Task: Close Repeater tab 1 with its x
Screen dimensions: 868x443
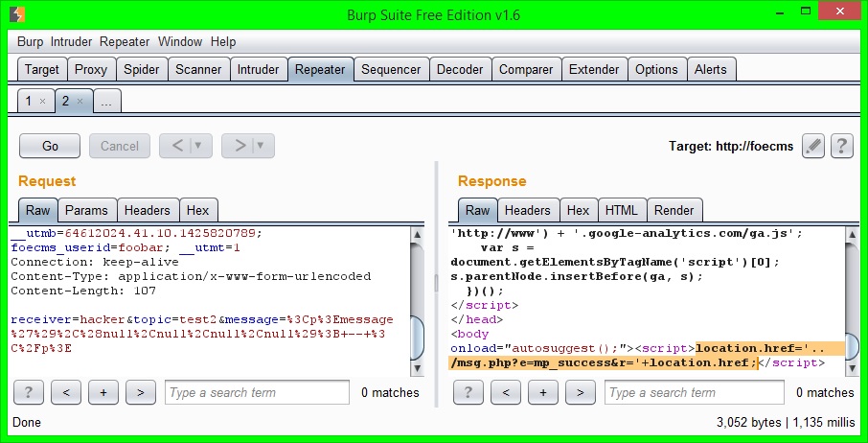Action: 43,102
